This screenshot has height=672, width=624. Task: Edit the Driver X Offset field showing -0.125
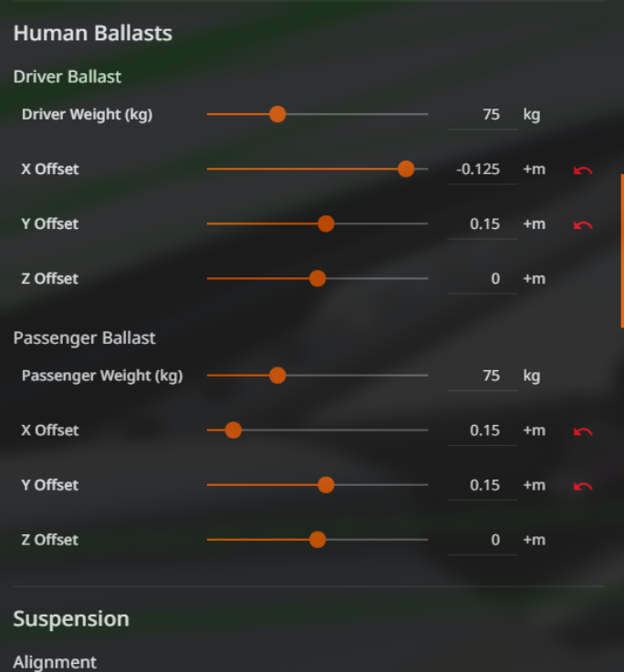click(x=483, y=170)
